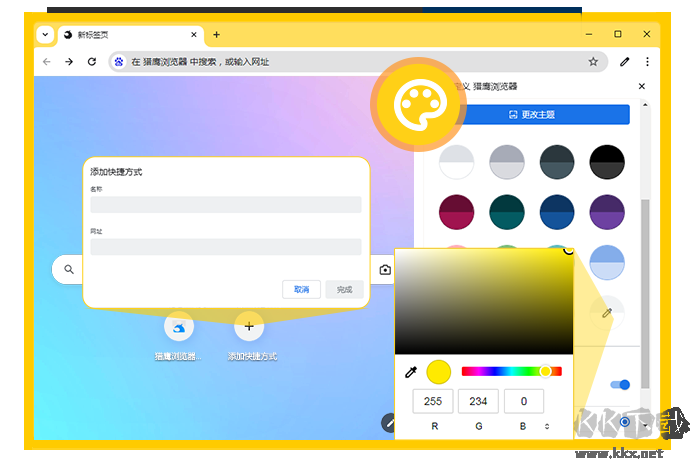Click the 名称 name input field
The width and height of the screenshot is (690, 460).
[x=226, y=205]
